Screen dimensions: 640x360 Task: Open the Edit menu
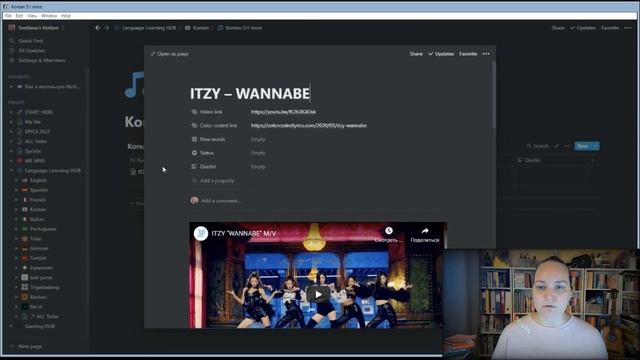pyautogui.click(x=19, y=16)
